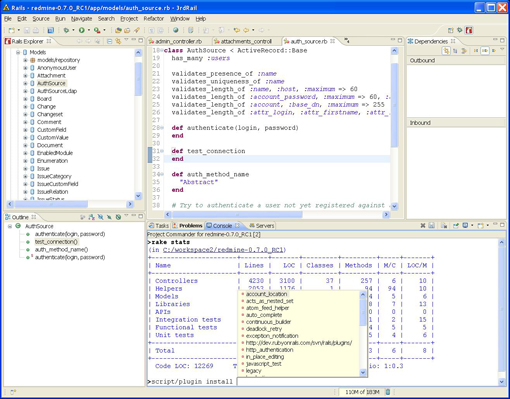The width and height of the screenshot is (510, 399).
Task: Open the Refactor menu
Action: (x=154, y=19)
